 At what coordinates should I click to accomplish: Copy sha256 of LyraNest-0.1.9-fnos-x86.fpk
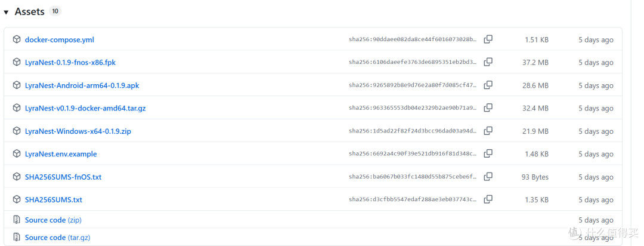488,62
